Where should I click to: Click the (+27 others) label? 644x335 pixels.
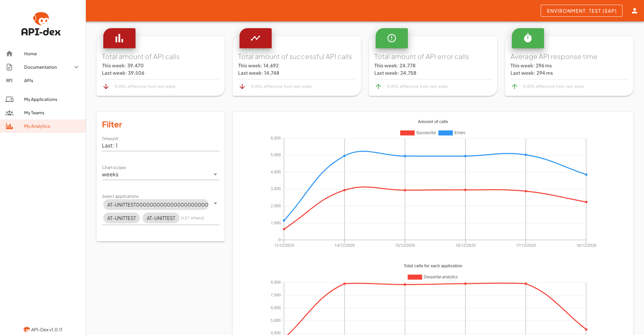click(192, 218)
